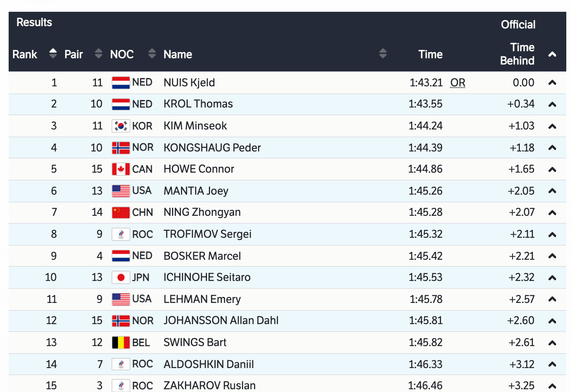The width and height of the screenshot is (571, 392).
Task: Expand NUIS Kjeld row details chevron
Action: pos(552,83)
